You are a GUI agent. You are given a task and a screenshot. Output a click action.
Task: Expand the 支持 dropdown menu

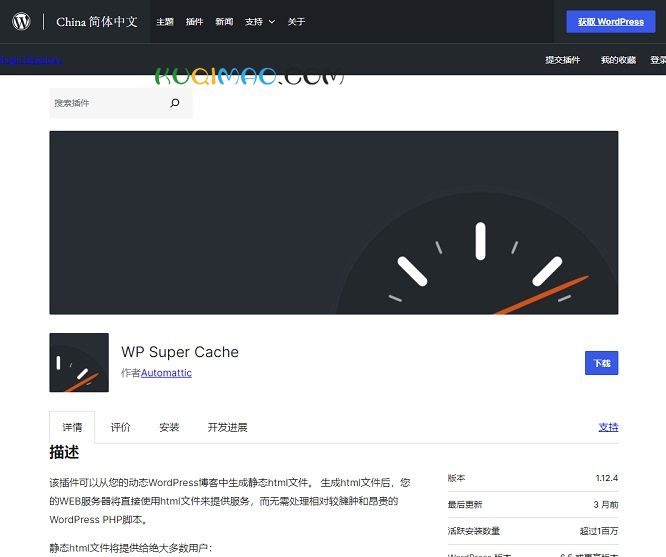(260, 22)
